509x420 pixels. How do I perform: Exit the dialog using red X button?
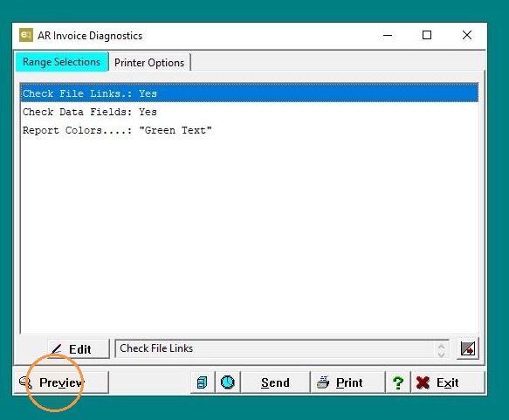(x=448, y=382)
